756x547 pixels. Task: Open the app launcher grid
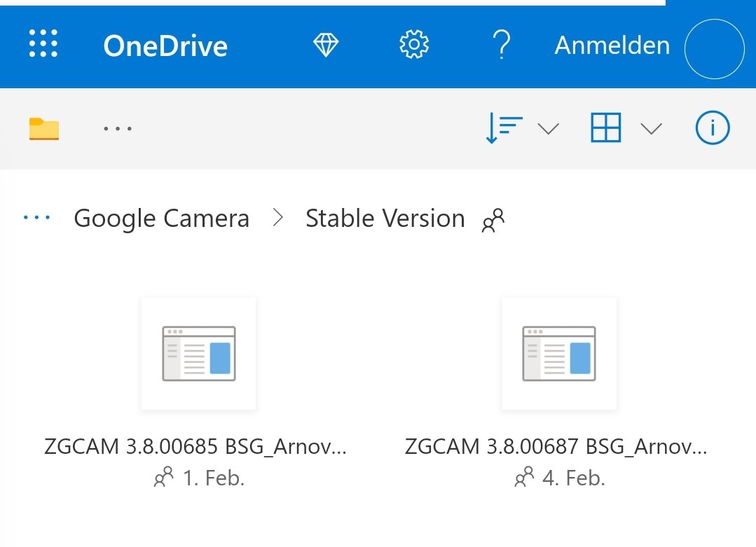[x=43, y=43]
